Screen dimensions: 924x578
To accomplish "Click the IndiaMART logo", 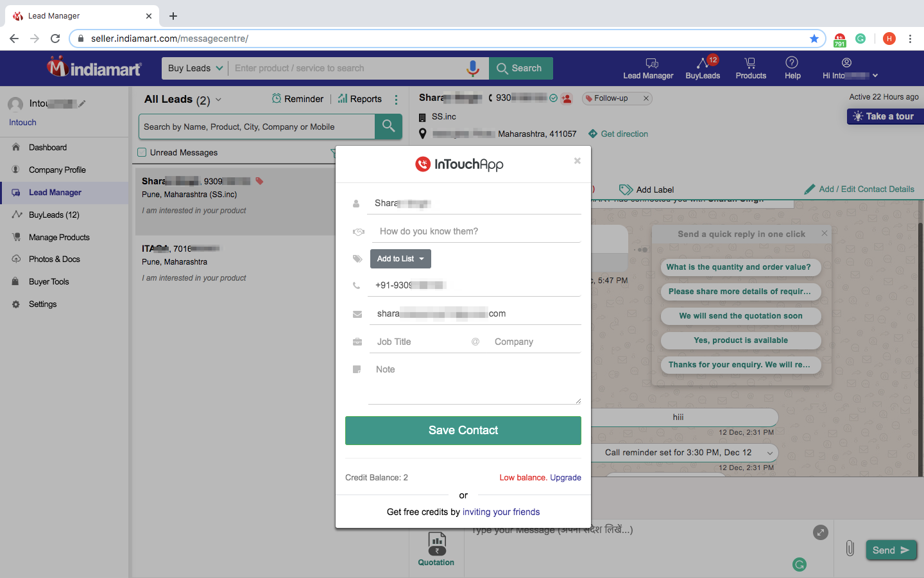I will coord(94,67).
